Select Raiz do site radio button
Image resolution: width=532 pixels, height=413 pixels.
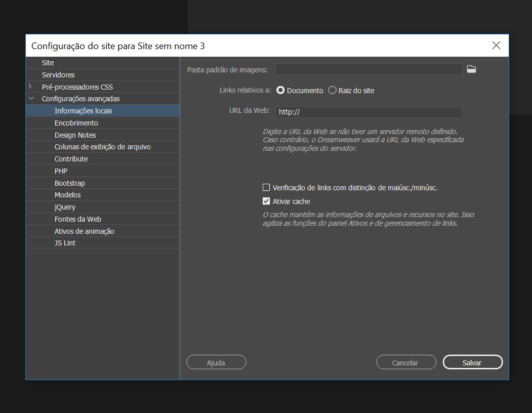[x=332, y=90]
